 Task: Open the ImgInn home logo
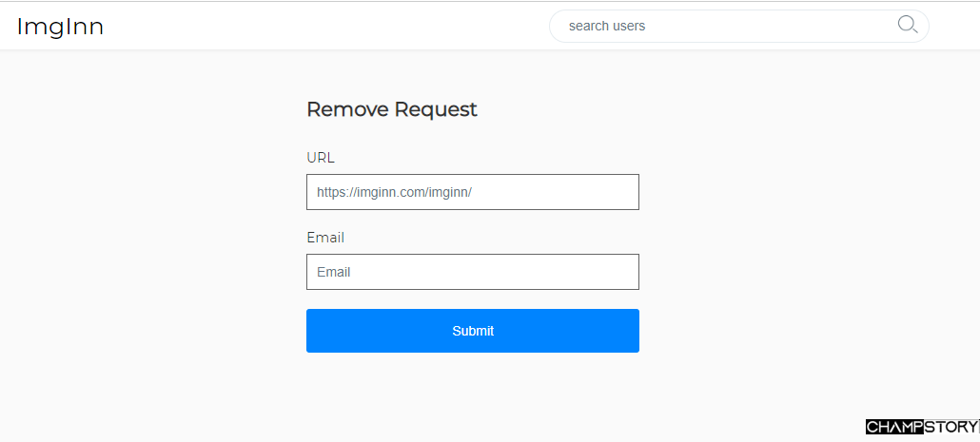[x=60, y=27]
